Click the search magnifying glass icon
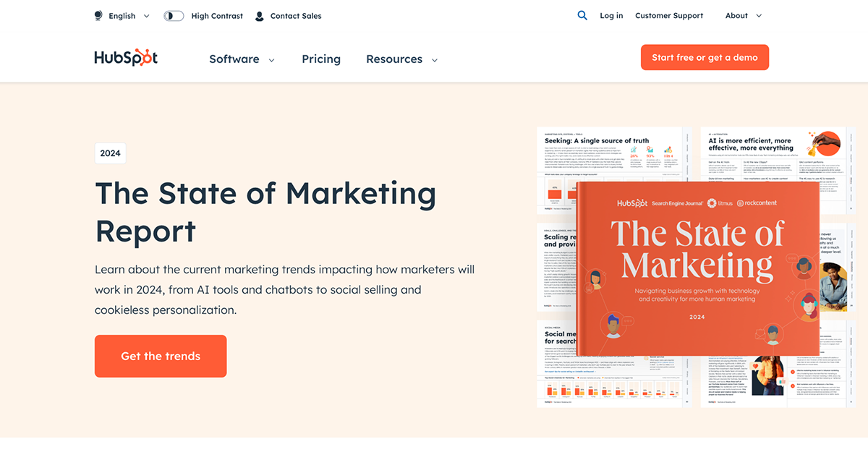 click(x=582, y=15)
